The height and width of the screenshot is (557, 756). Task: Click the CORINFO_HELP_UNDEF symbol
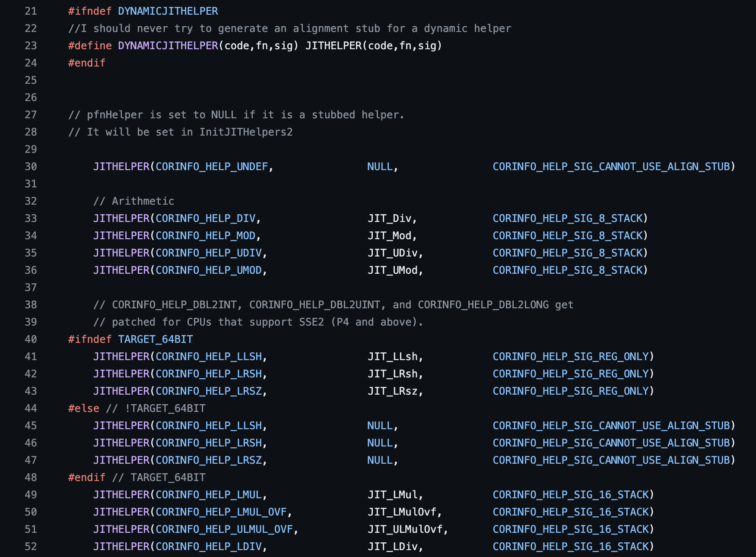(x=212, y=167)
